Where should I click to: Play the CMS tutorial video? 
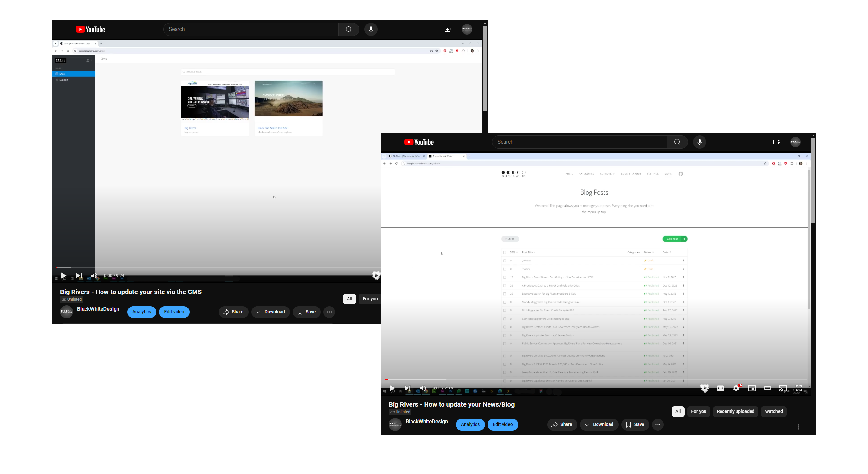63,276
